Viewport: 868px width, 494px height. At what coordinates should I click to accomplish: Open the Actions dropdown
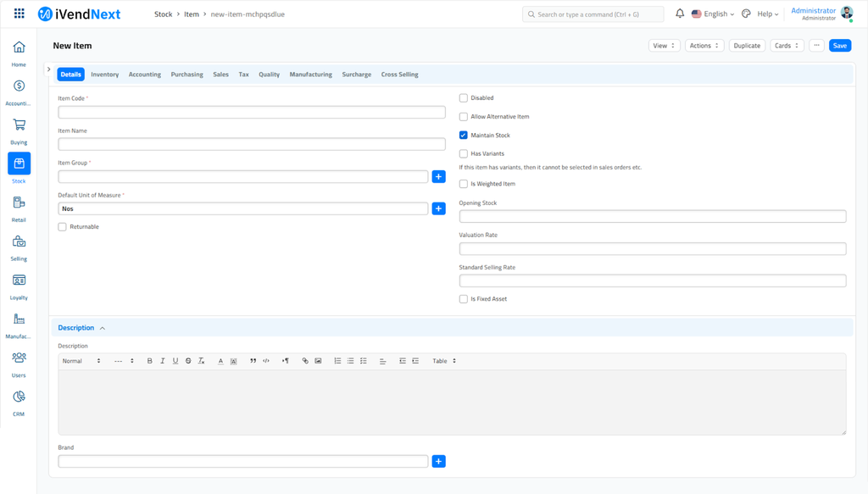click(704, 46)
